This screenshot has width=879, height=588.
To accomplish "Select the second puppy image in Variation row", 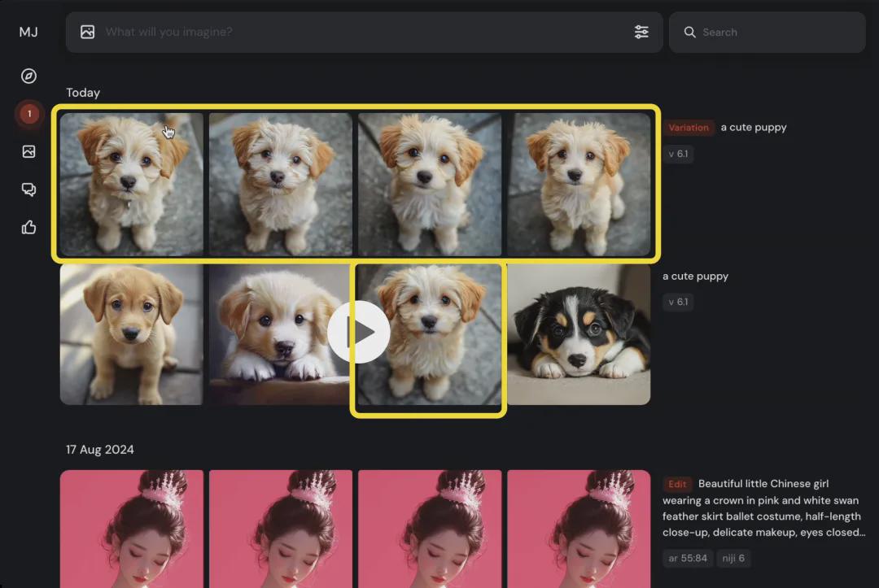I will [x=281, y=185].
